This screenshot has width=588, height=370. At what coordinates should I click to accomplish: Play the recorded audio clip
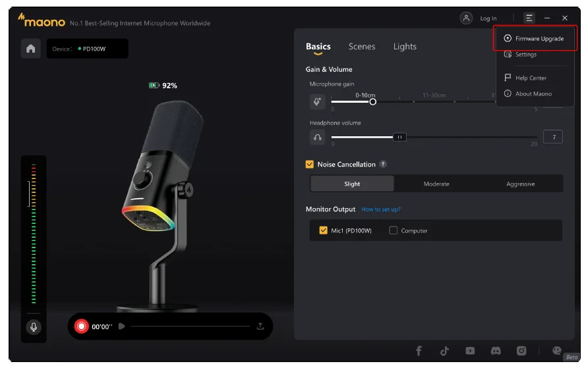[x=121, y=326]
